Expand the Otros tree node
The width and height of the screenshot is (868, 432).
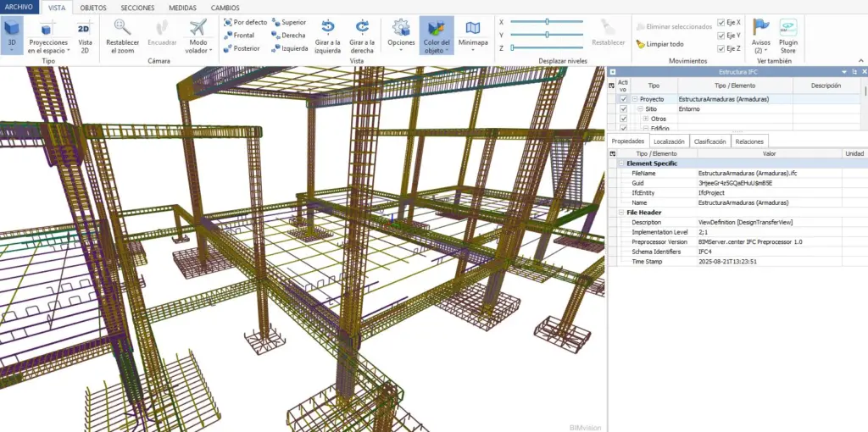point(645,119)
